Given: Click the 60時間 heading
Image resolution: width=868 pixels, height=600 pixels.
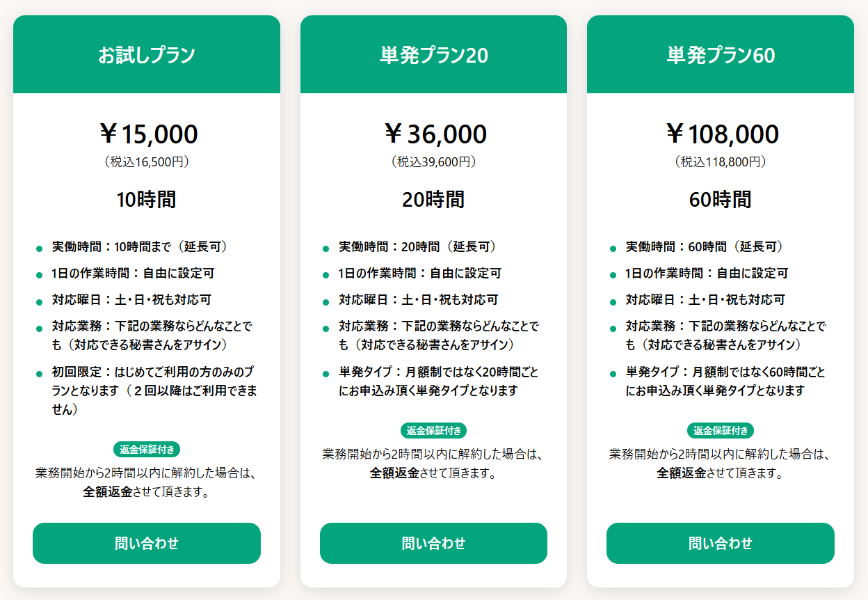Looking at the screenshot, I should [x=720, y=200].
